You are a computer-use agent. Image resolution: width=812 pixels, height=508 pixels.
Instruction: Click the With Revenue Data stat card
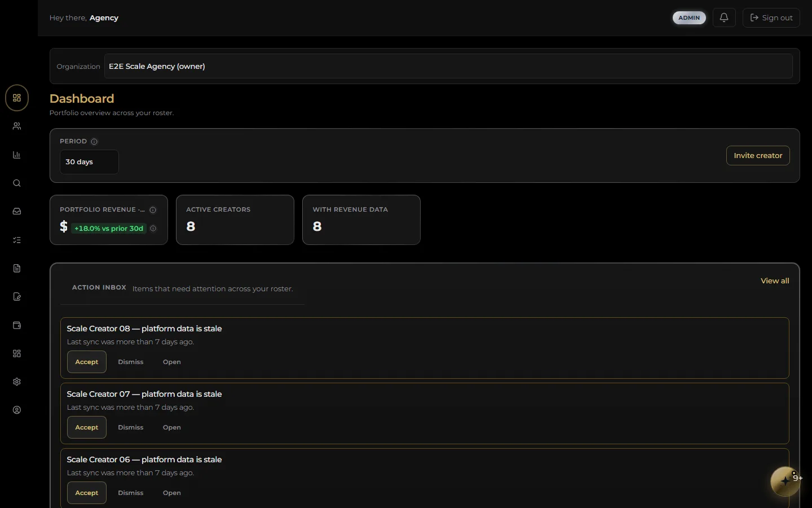(x=361, y=220)
